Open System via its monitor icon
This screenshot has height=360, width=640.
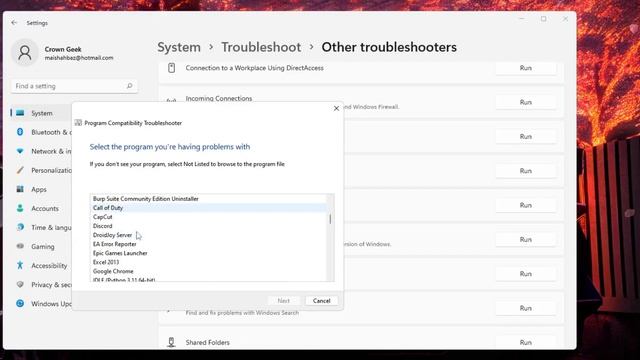(20, 113)
